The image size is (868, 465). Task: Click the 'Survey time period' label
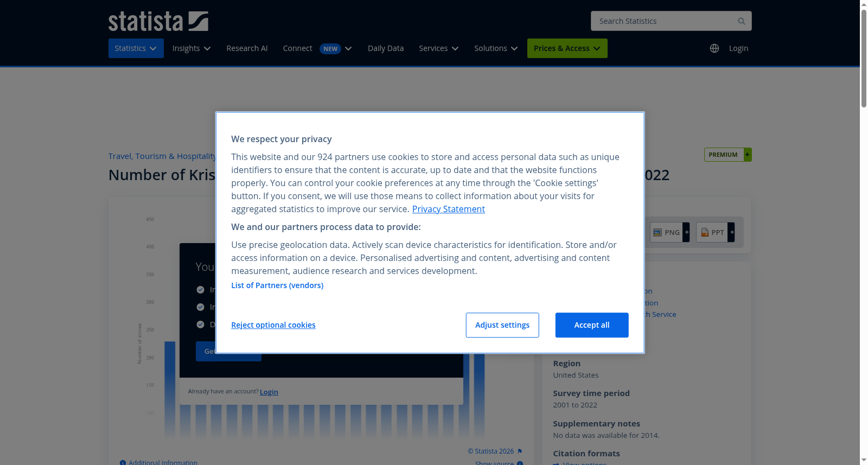pyautogui.click(x=591, y=393)
